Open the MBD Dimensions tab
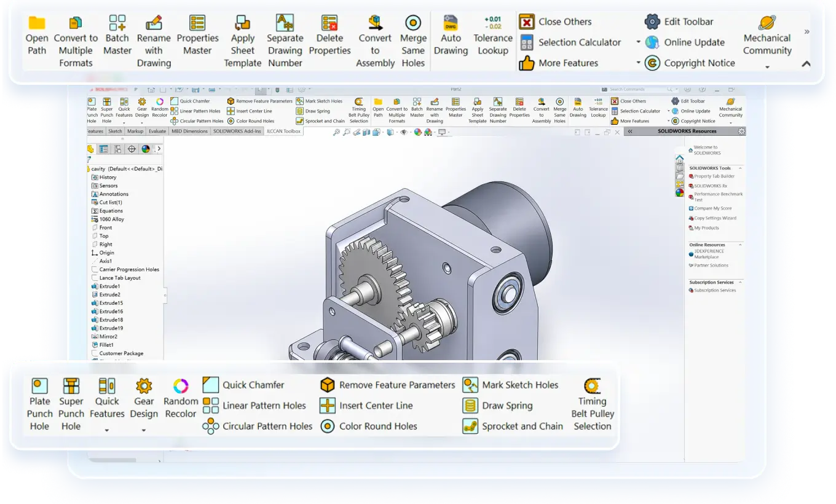 (x=189, y=131)
